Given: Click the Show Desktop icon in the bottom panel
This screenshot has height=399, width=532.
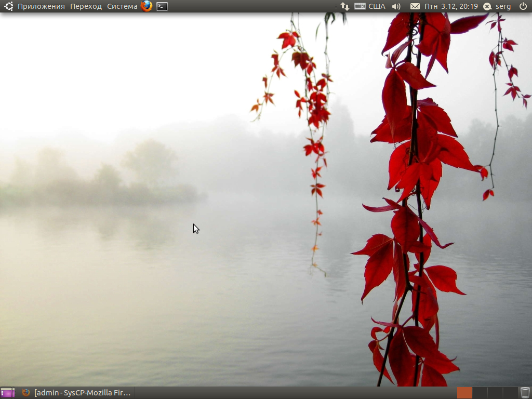Looking at the screenshot, I should coord(7,393).
